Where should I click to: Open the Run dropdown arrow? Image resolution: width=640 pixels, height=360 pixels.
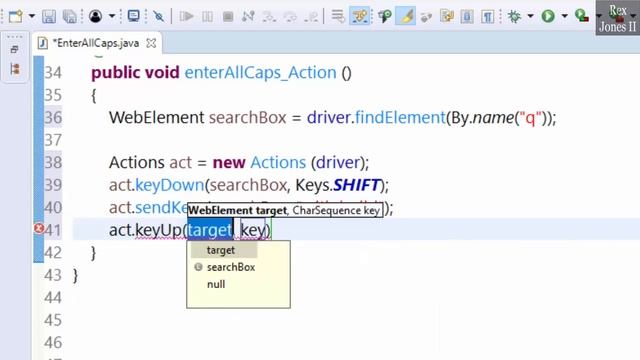click(x=564, y=16)
